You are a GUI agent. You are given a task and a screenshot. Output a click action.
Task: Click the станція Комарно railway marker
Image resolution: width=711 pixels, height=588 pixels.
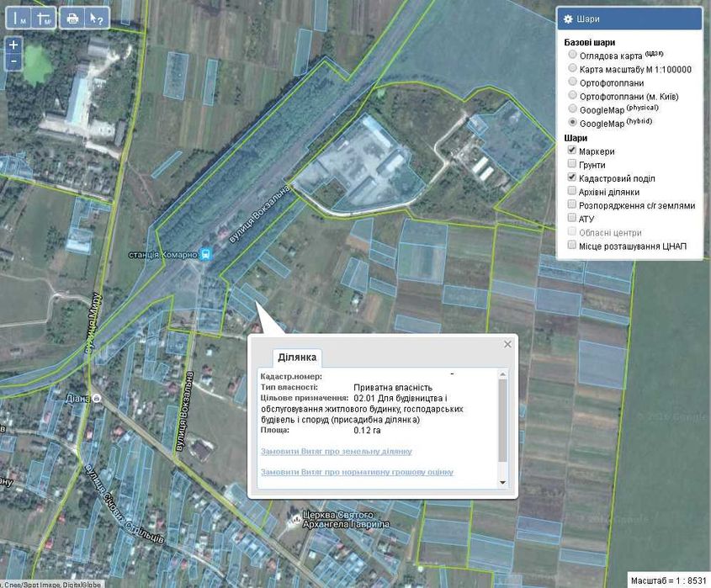[x=206, y=254]
